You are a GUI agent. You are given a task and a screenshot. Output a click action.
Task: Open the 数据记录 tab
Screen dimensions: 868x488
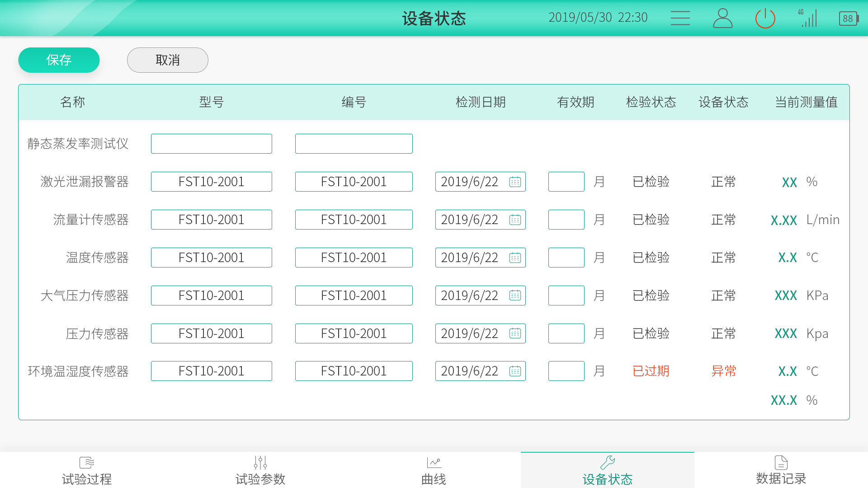point(781,470)
